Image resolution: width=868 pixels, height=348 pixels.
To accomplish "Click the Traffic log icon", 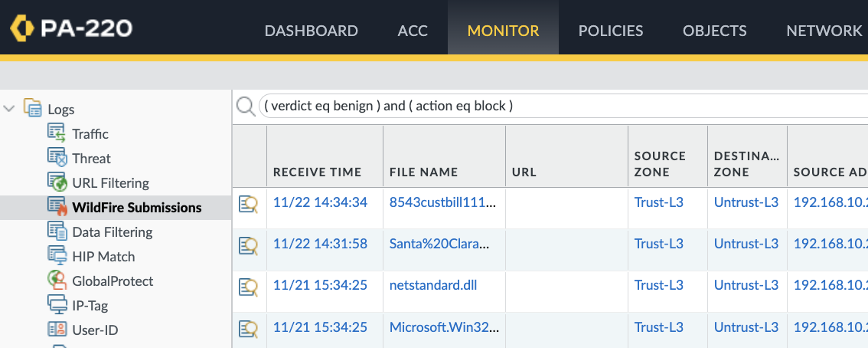I will pos(57,133).
